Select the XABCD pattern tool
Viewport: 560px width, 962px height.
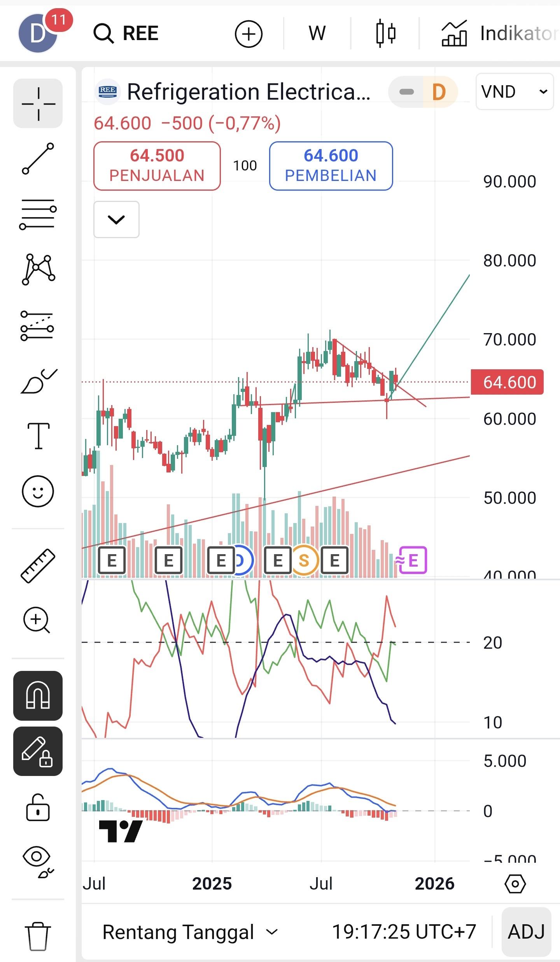click(38, 269)
